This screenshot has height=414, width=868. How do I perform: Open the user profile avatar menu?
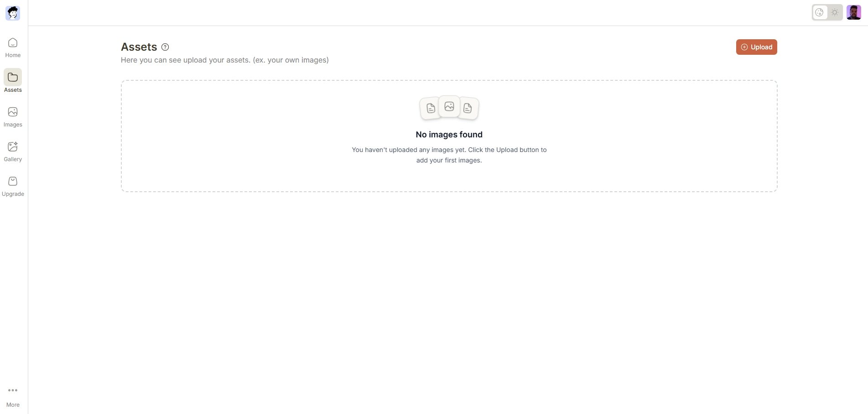pyautogui.click(x=853, y=12)
